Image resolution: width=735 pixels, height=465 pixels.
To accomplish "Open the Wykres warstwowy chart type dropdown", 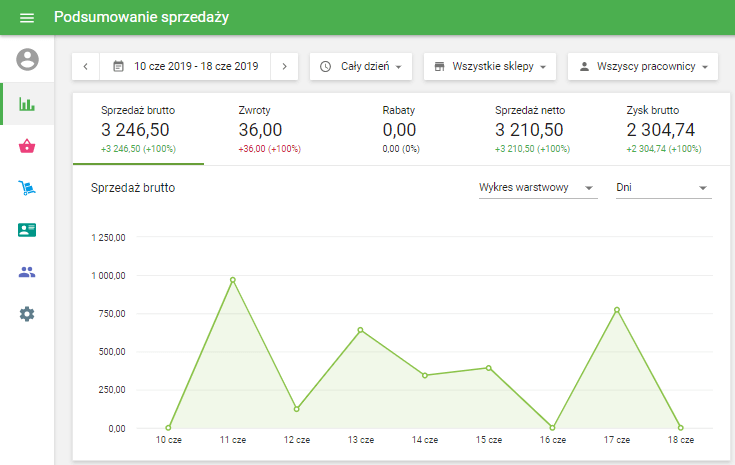I will pos(537,188).
